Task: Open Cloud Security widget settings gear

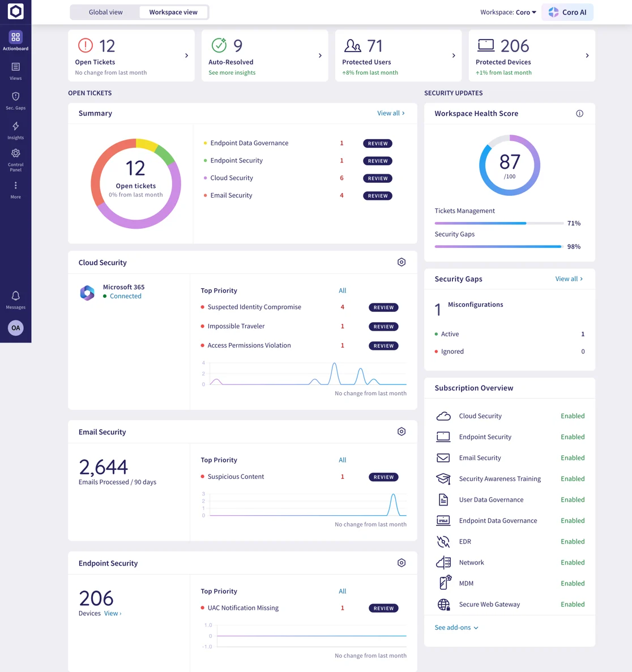Action: tap(402, 262)
